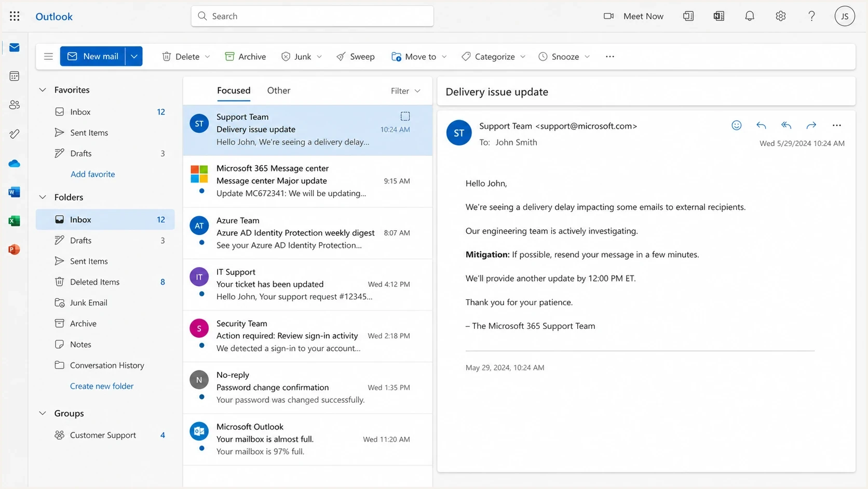Open the People icon in left rail
The height and width of the screenshot is (489, 868).
[x=15, y=105]
